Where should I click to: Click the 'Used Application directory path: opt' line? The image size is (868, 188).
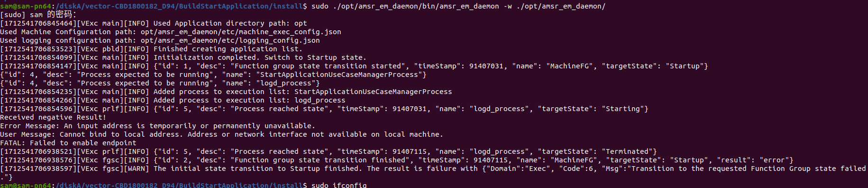154,23
